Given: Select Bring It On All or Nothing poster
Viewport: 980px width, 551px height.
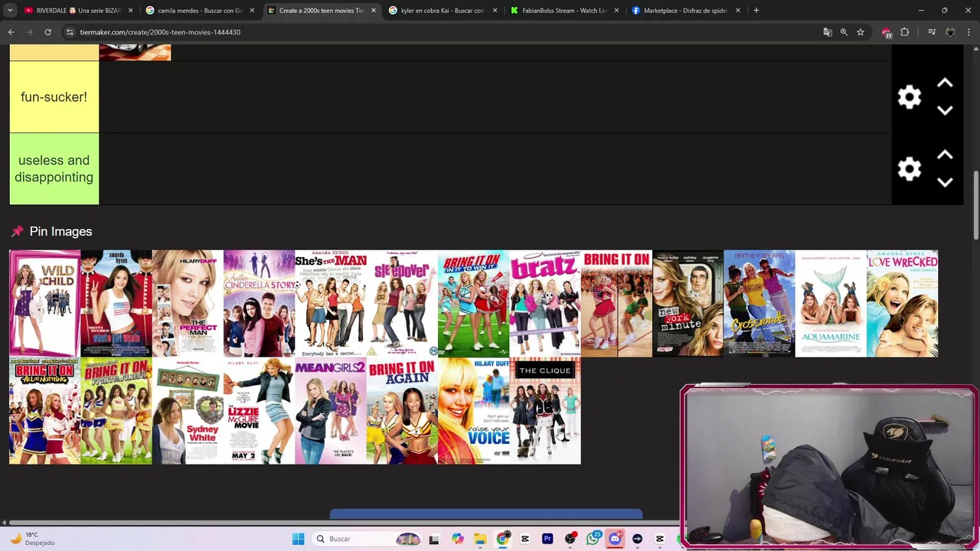Looking at the screenshot, I should point(44,411).
